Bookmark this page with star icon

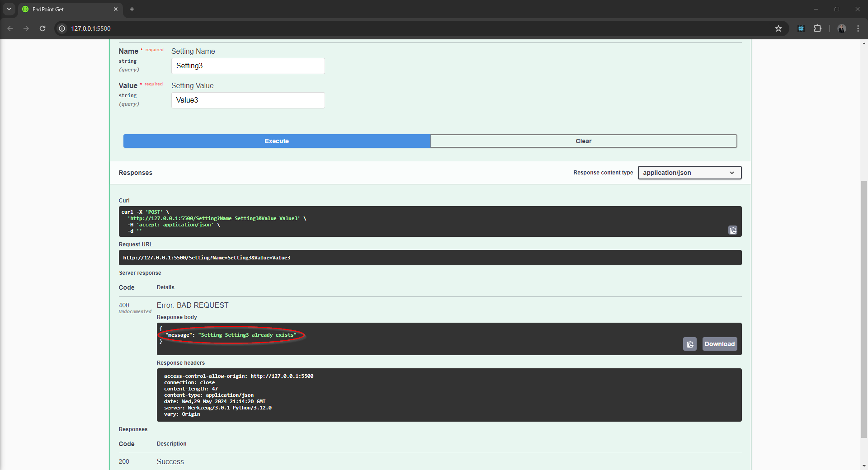pos(778,28)
